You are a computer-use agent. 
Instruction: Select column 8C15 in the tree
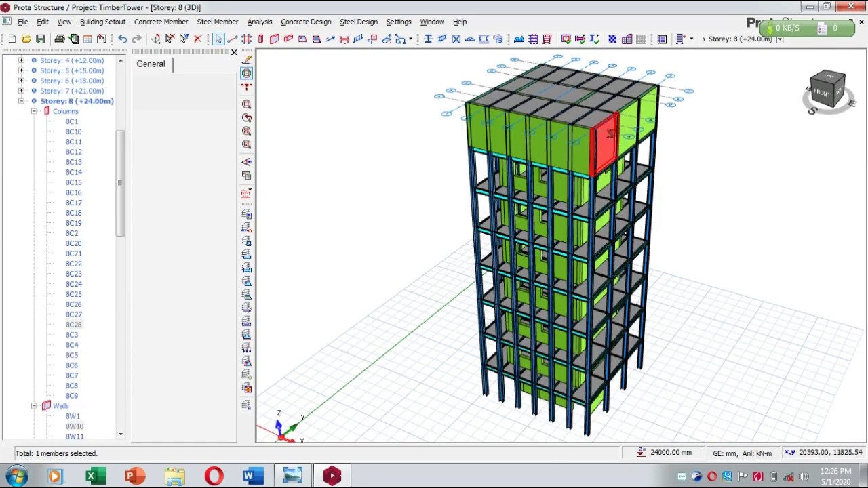73,182
